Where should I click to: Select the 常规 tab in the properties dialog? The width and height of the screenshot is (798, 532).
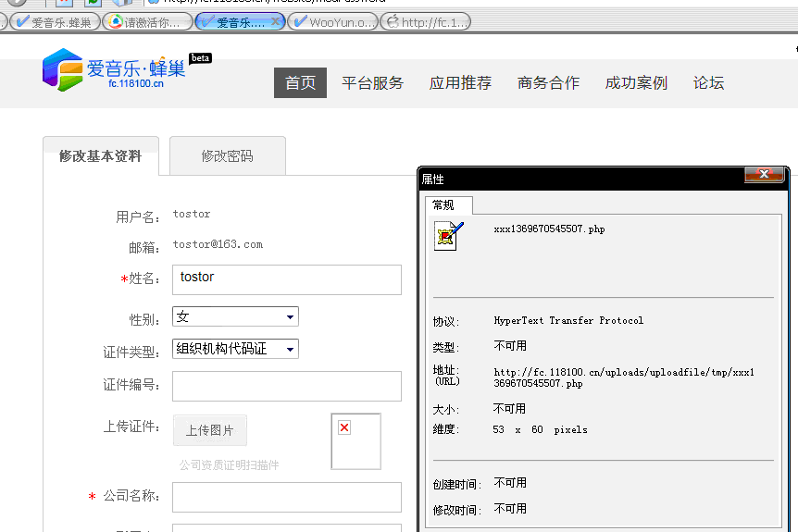pos(448,205)
